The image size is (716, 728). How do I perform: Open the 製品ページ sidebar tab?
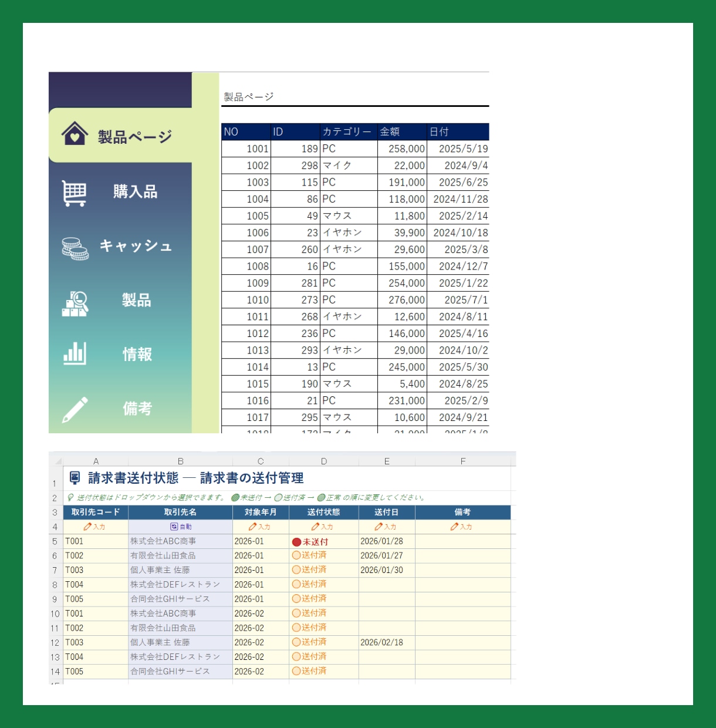120,136
